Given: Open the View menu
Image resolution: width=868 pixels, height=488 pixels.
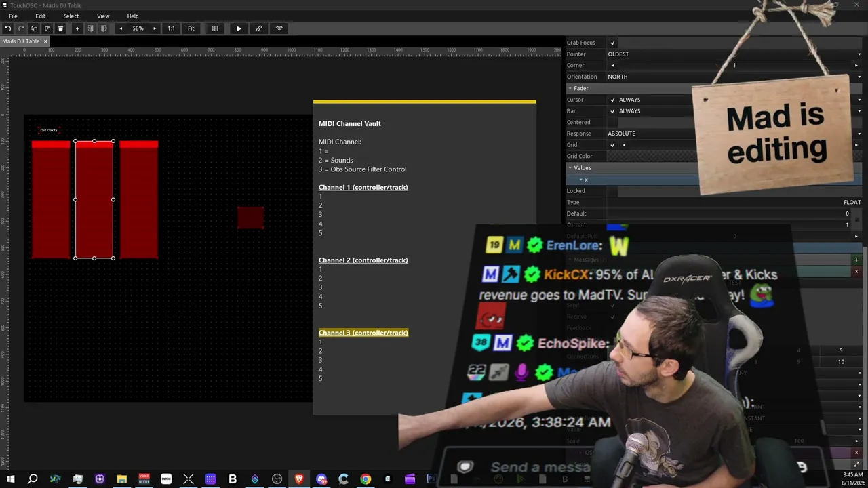Looking at the screenshot, I should coord(103,16).
